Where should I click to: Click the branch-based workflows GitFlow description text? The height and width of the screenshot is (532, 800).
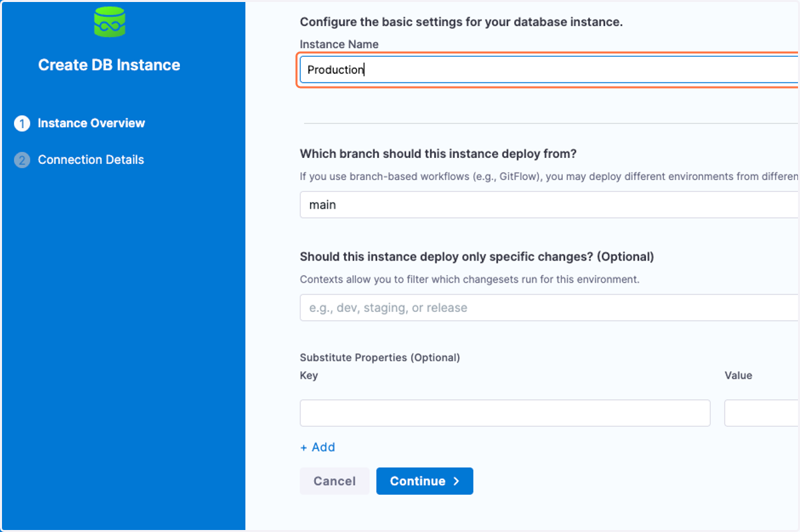pyautogui.click(x=549, y=177)
